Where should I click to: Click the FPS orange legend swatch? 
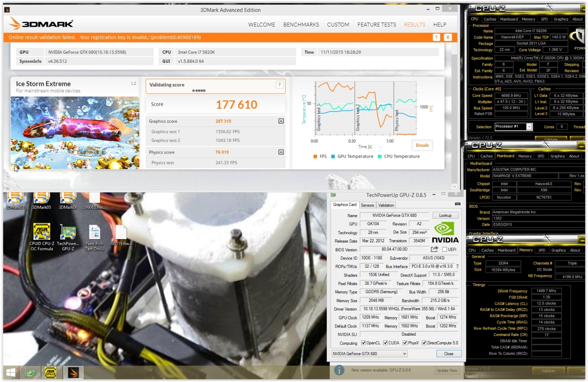pos(315,156)
